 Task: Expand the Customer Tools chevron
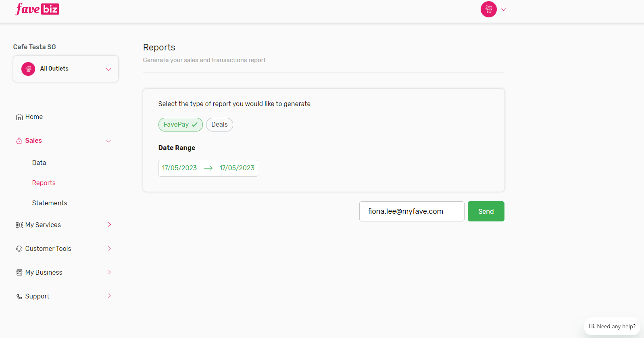point(109,248)
